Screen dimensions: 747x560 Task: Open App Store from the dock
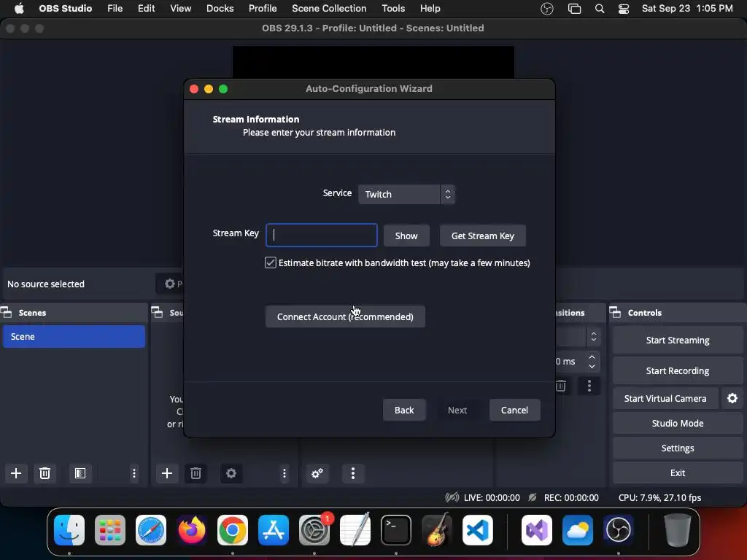[274, 530]
